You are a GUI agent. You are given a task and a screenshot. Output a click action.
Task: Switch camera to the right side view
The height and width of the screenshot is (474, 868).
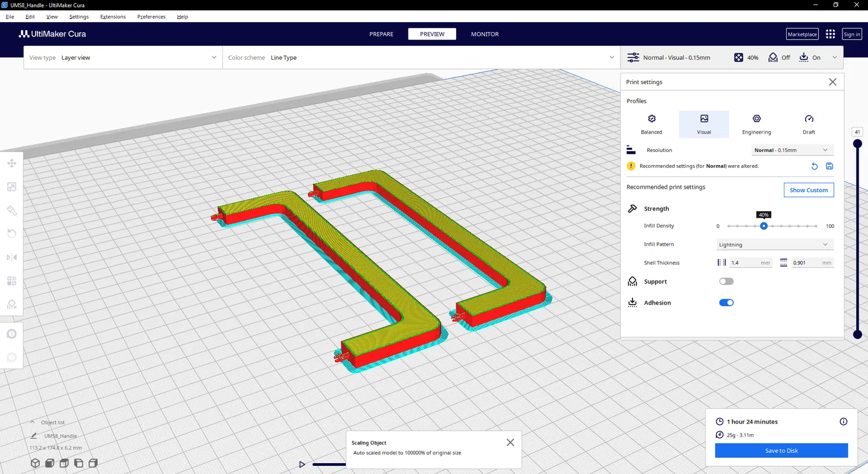pos(93,463)
